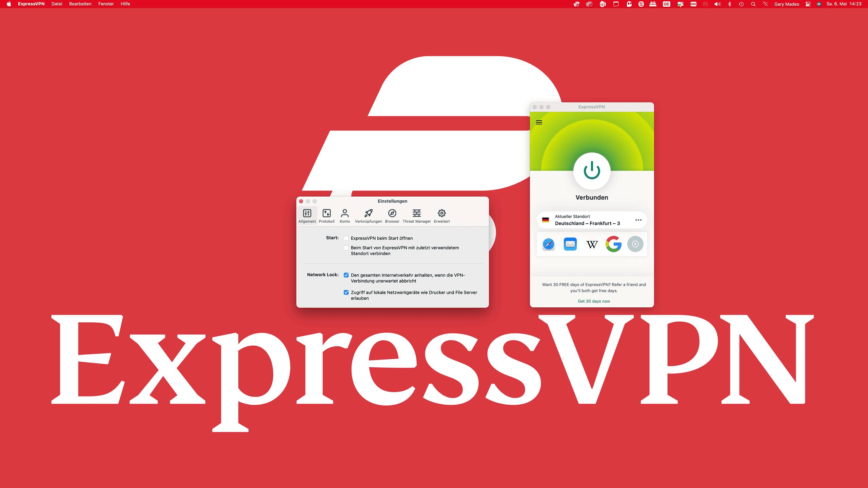Viewport: 868px width, 488px height.
Task: Open the Verknüpfungen settings panel
Action: [x=368, y=216]
